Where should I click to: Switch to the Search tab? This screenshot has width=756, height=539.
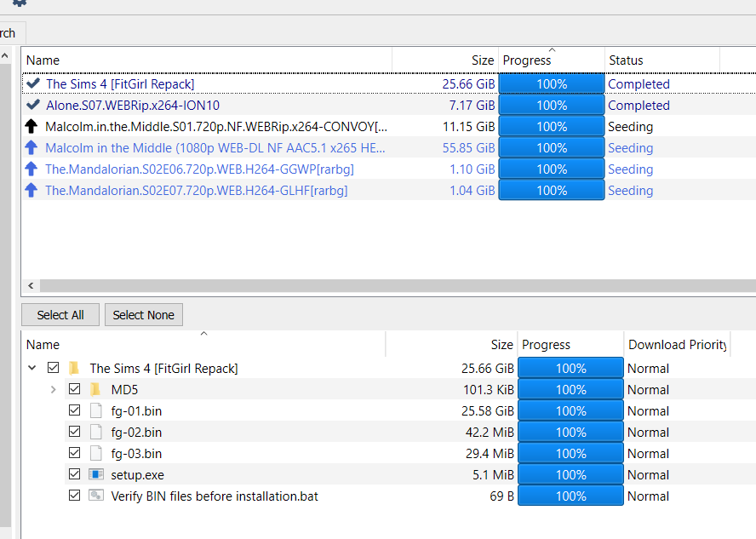pos(7,32)
